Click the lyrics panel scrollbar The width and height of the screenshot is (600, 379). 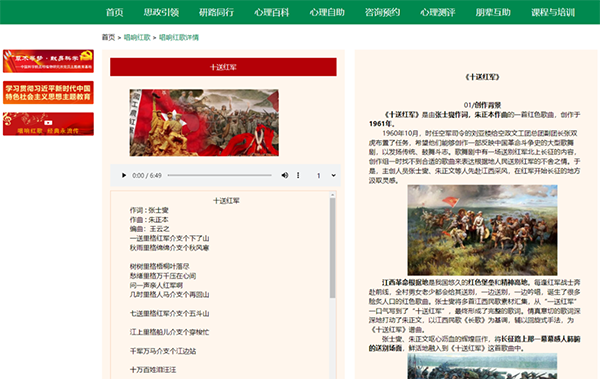(x=333, y=248)
